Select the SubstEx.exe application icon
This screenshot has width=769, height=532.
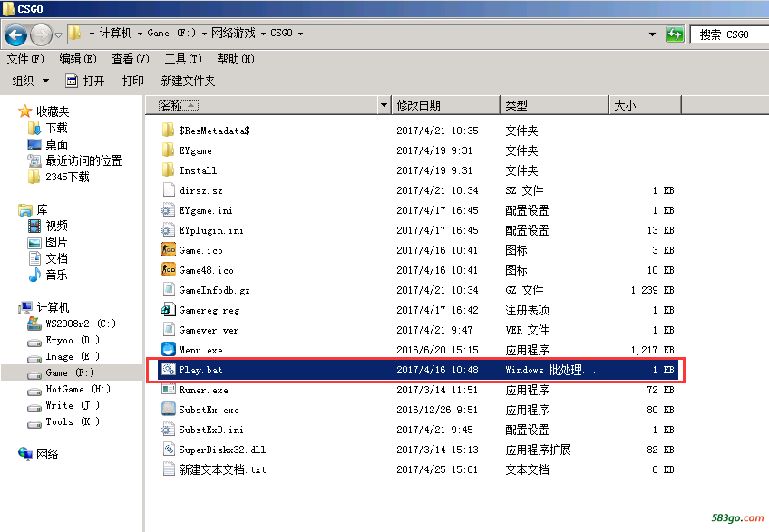[169, 410]
